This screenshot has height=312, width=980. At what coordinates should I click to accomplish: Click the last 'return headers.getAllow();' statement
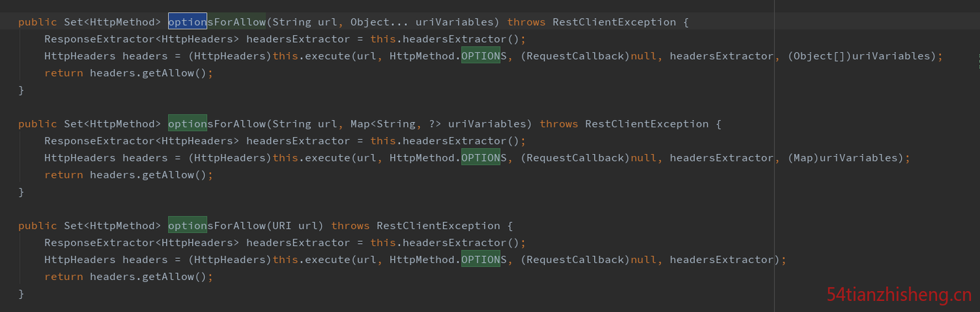[x=129, y=277]
